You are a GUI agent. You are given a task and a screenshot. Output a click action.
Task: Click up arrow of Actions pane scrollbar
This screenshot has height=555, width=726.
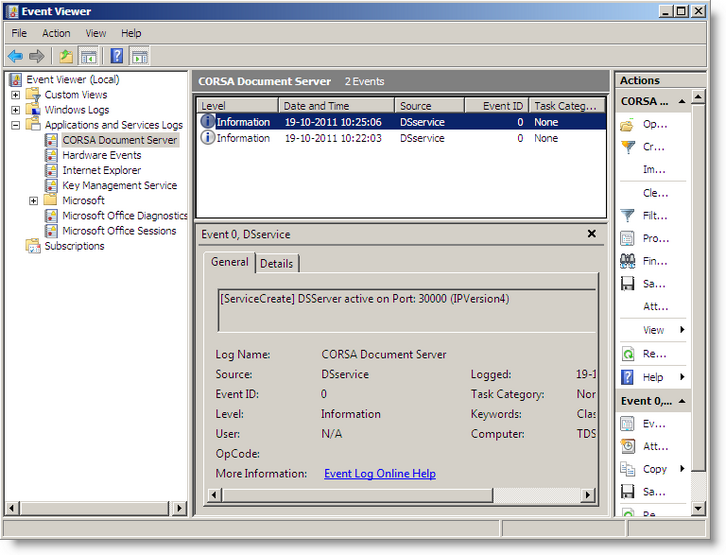pos(698,97)
